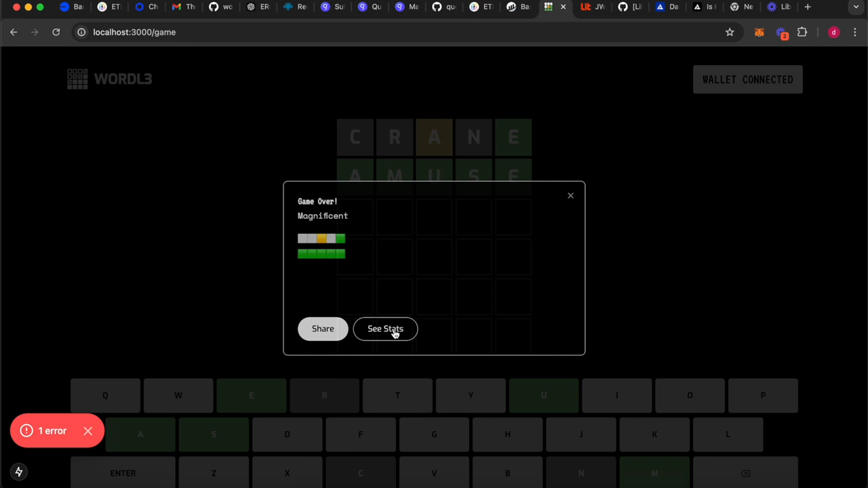This screenshot has width=868, height=488.
Task: Switch to the 'Da' tab
Action: [x=667, y=7]
